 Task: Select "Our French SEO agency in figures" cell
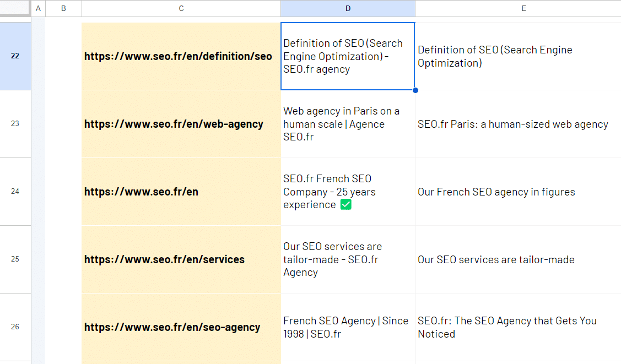coord(518,192)
